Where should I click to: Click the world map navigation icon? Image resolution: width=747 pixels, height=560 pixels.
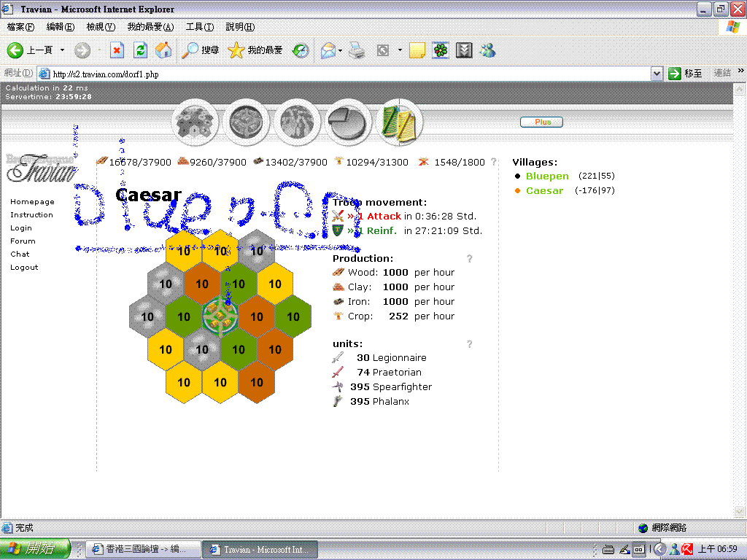click(x=297, y=122)
